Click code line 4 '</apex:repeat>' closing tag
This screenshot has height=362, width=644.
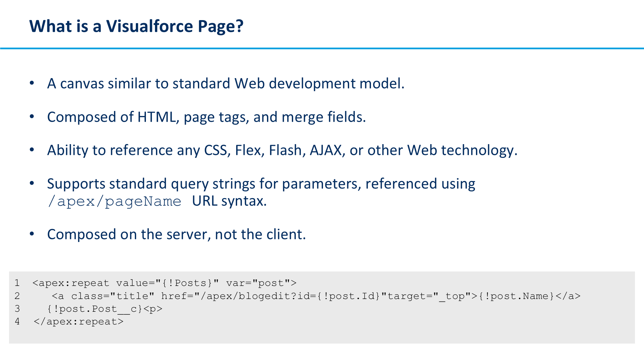click(78, 322)
